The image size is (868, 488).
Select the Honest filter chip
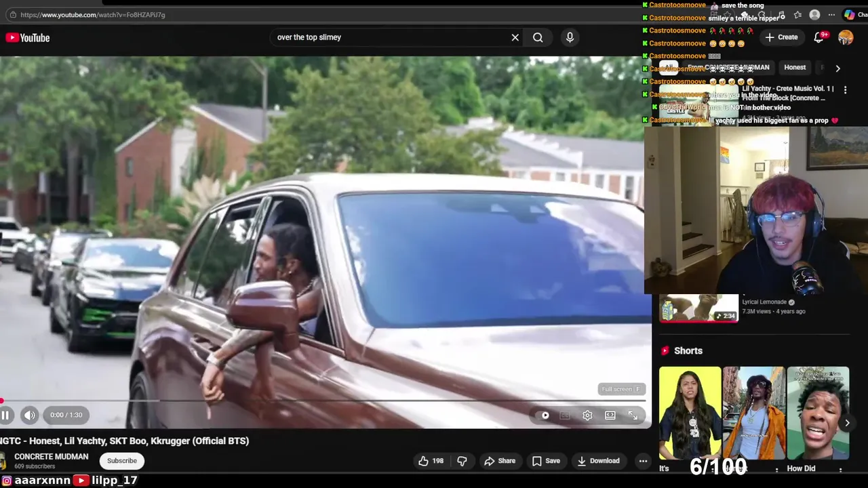point(795,68)
